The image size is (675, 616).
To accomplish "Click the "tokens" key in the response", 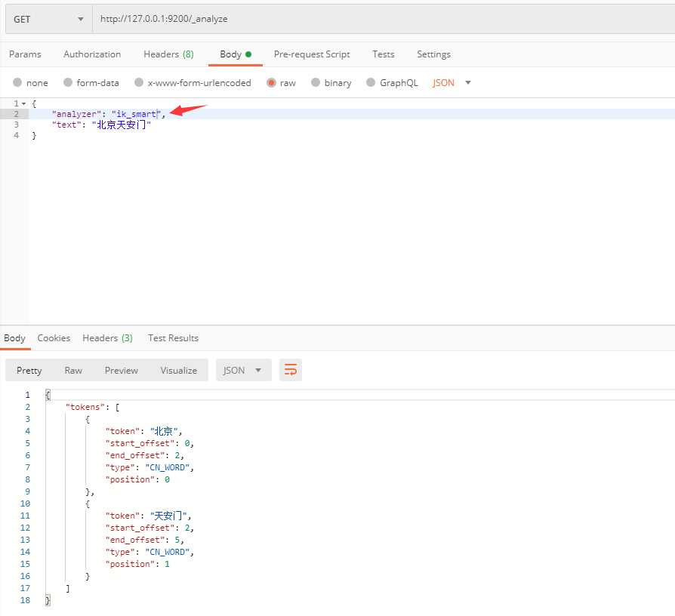I will [85, 407].
